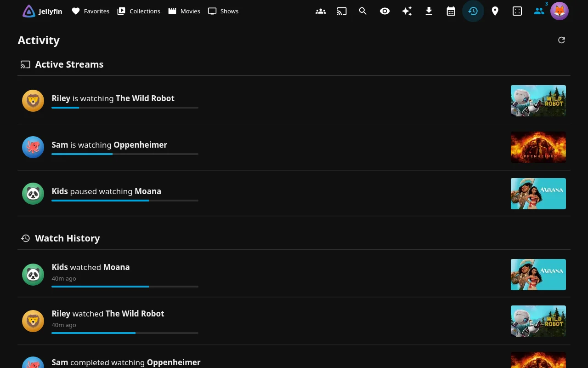Open the Jellyfin home logo
588x368 pixels.
(42, 11)
